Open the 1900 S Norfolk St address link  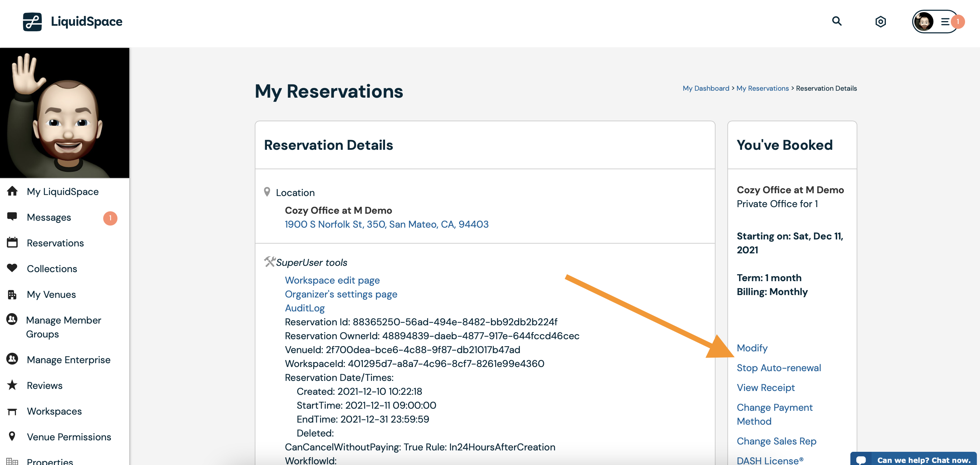coord(386,225)
